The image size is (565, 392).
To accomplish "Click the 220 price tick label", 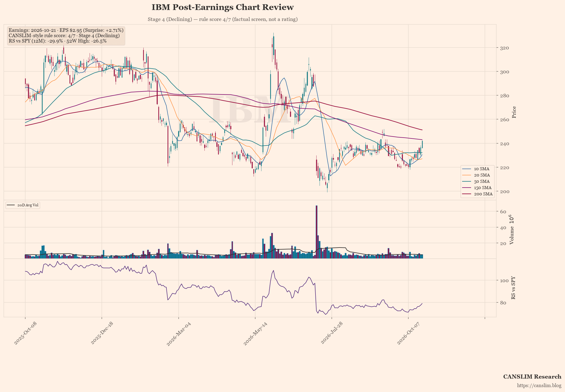I will click(x=504, y=168).
